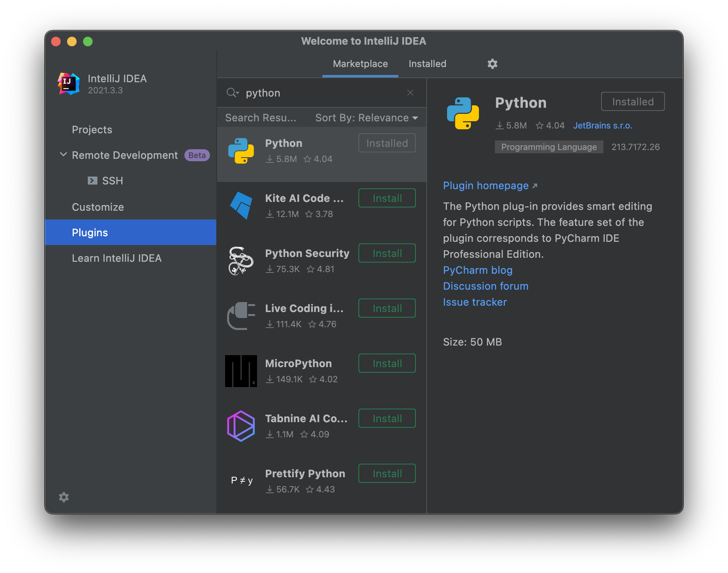Click Installed button in Python list row
This screenshot has width=728, height=573.
[387, 143]
